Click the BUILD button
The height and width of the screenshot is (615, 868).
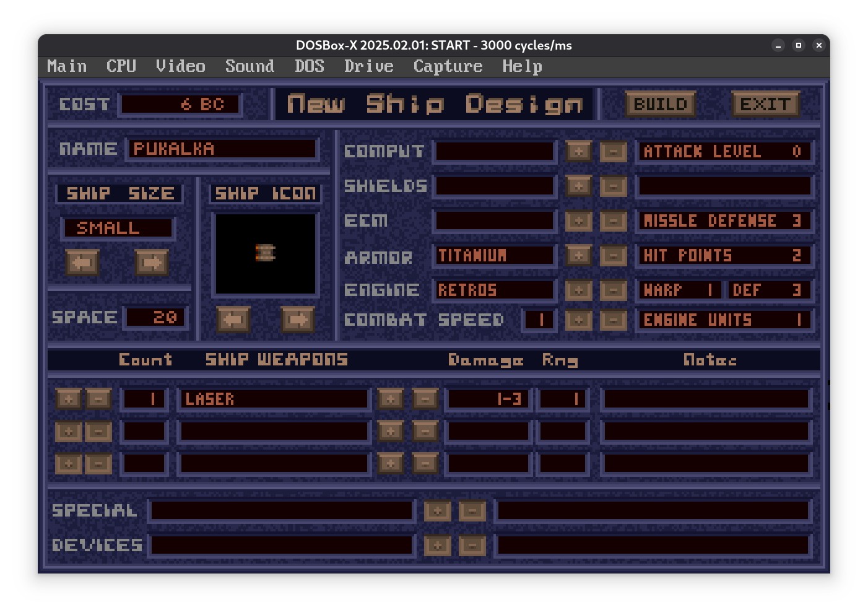pos(660,104)
